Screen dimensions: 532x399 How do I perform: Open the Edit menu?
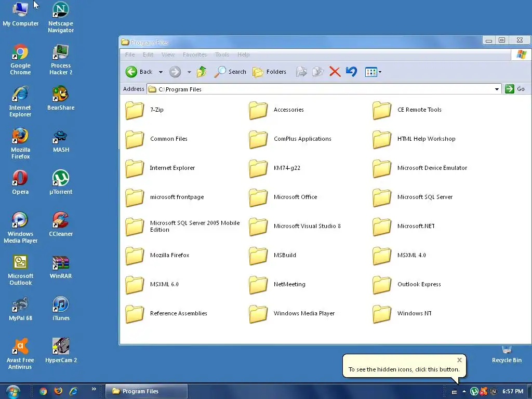tap(148, 55)
